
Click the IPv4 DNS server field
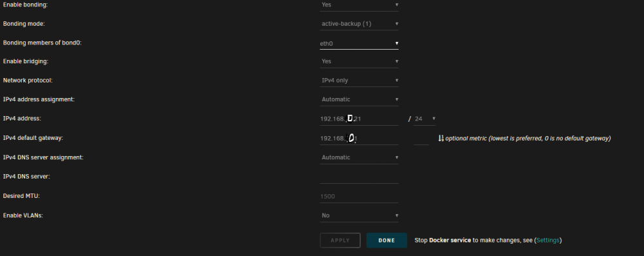pyautogui.click(x=359, y=177)
